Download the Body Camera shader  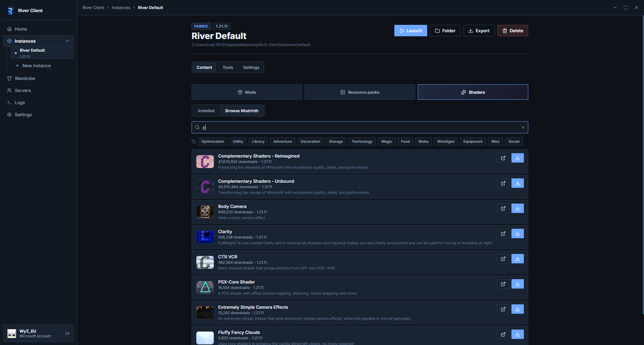tap(517, 208)
